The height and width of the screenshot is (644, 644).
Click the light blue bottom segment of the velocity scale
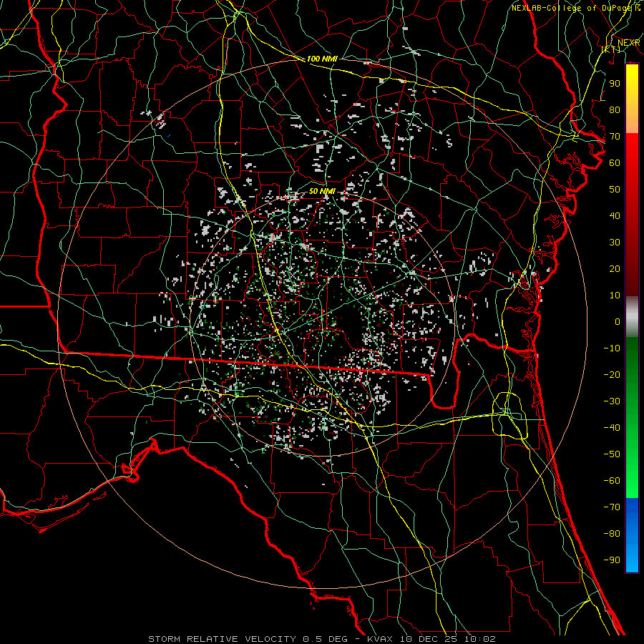point(632,557)
